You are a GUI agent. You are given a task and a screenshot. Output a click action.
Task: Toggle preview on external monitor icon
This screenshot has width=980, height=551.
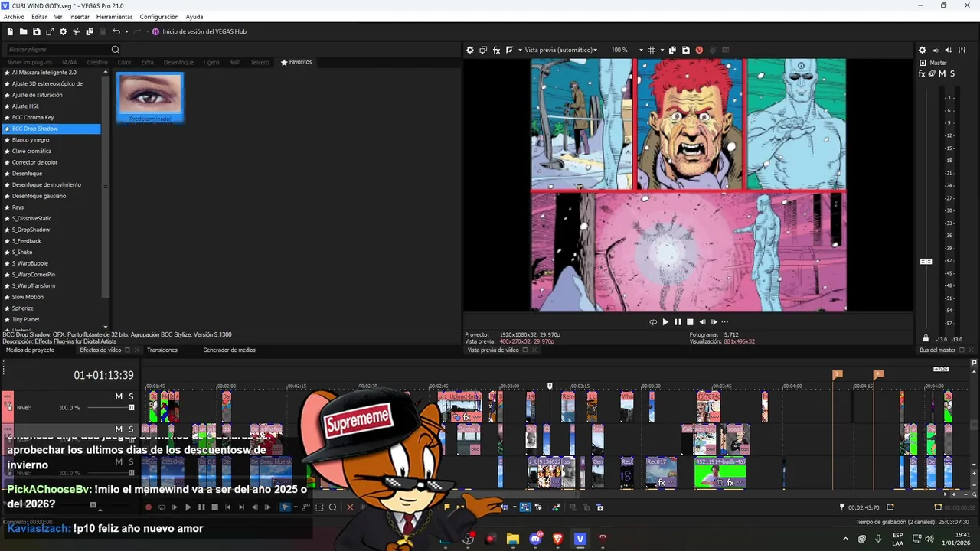click(483, 50)
